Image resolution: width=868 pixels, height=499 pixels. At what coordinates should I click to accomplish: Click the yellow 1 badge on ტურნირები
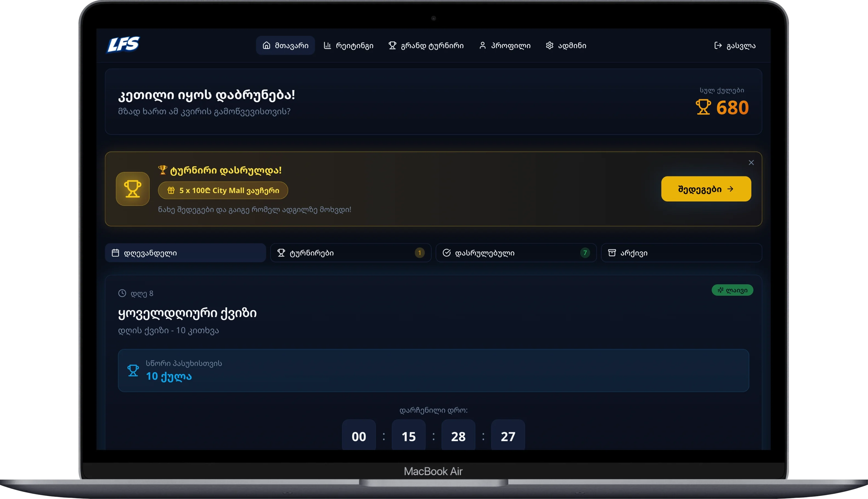[420, 253]
